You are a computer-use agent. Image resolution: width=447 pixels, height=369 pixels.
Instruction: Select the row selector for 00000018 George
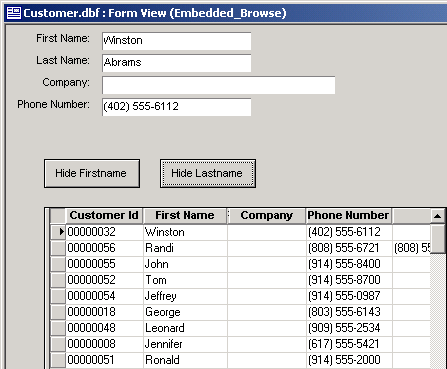tap(58, 312)
